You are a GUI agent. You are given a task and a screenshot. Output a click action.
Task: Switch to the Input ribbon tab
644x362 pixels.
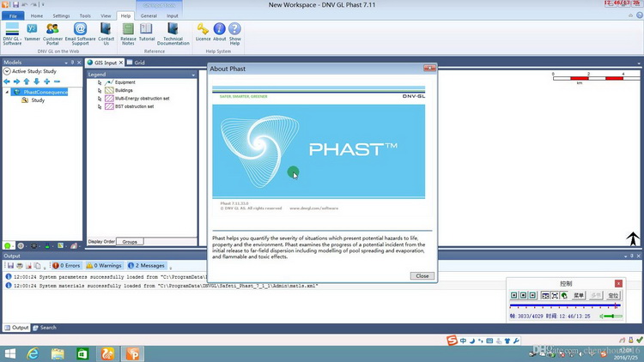point(172,16)
